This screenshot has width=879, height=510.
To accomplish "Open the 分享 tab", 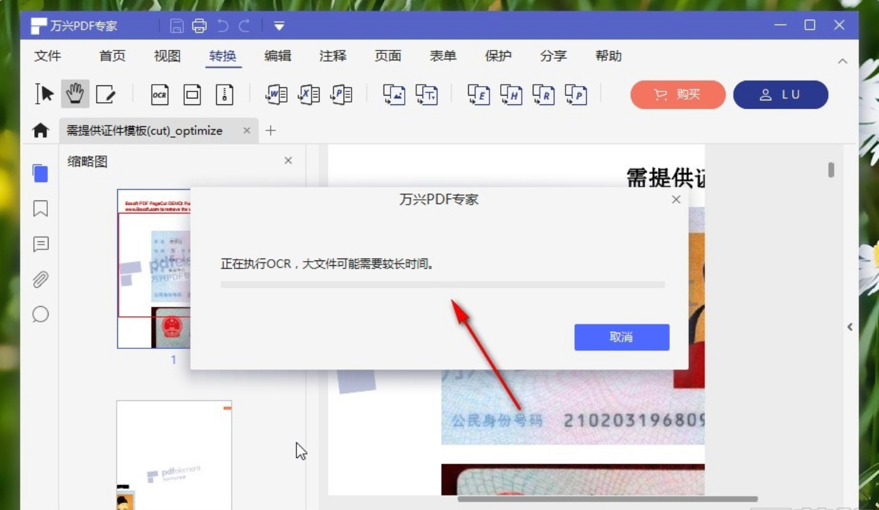I will (x=553, y=56).
